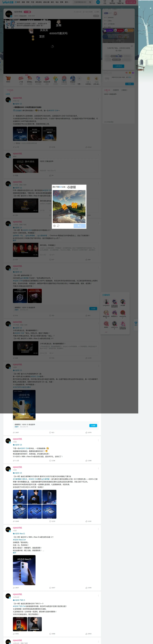Expand the iQOO Neo11 post with 展开

15,553
